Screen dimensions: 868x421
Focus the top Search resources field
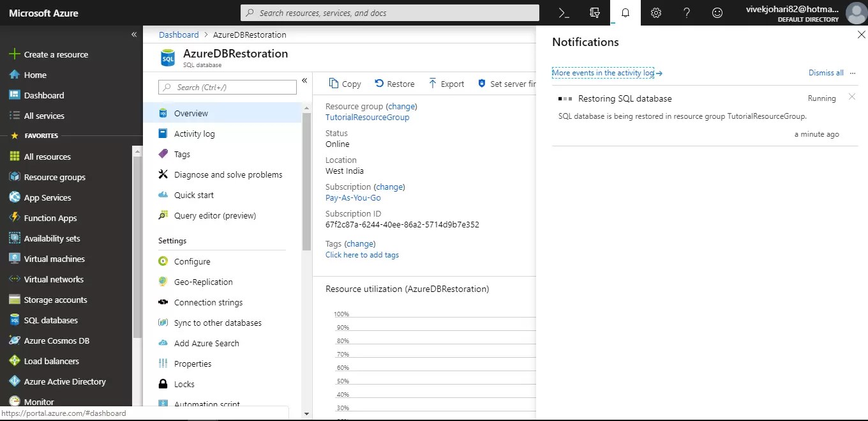coord(390,13)
